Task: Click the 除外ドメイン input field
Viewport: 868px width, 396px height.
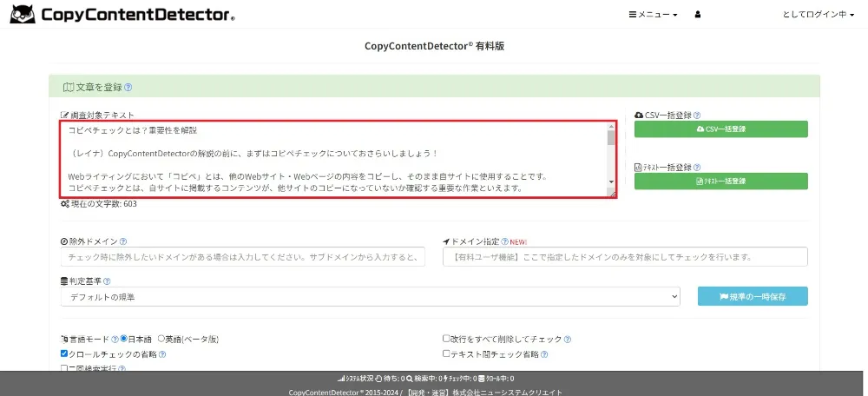Action: pyautogui.click(x=243, y=257)
